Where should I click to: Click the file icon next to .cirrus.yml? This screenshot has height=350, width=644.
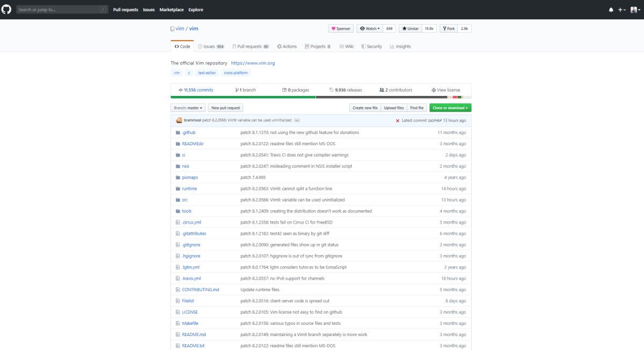click(x=178, y=222)
